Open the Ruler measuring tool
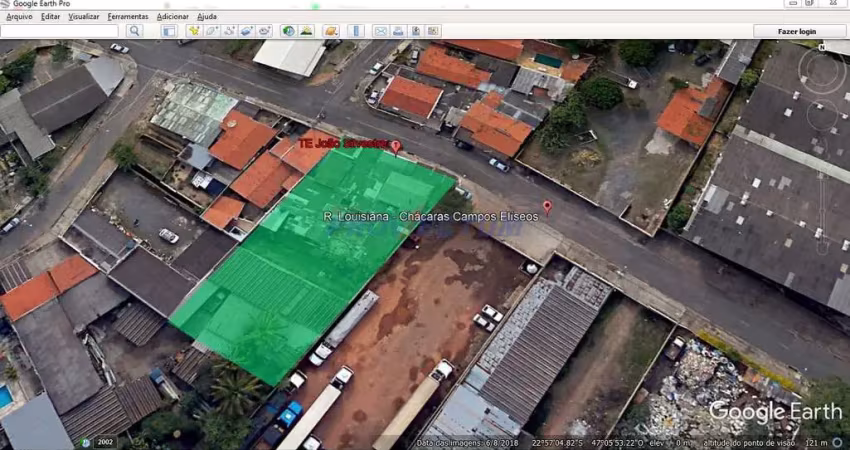The width and height of the screenshot is (850, 450). (355, 31)
